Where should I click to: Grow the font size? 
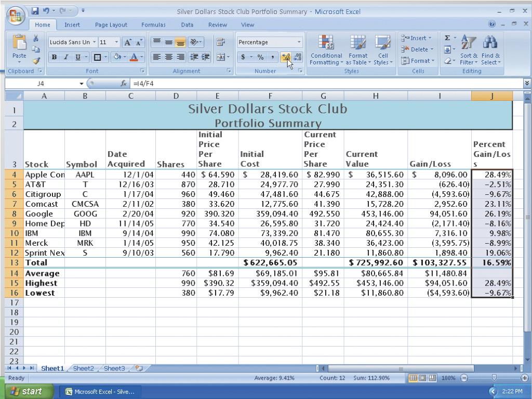point(128,42)
